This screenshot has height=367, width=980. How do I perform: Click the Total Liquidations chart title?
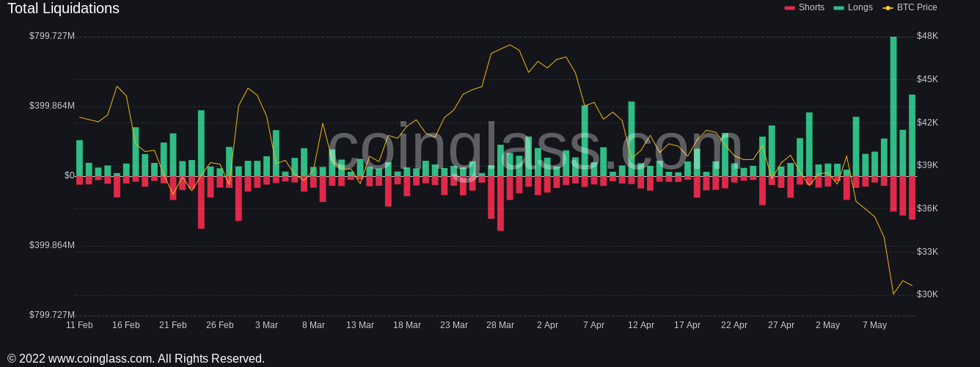pyautogui.click(x=63, y=9)
